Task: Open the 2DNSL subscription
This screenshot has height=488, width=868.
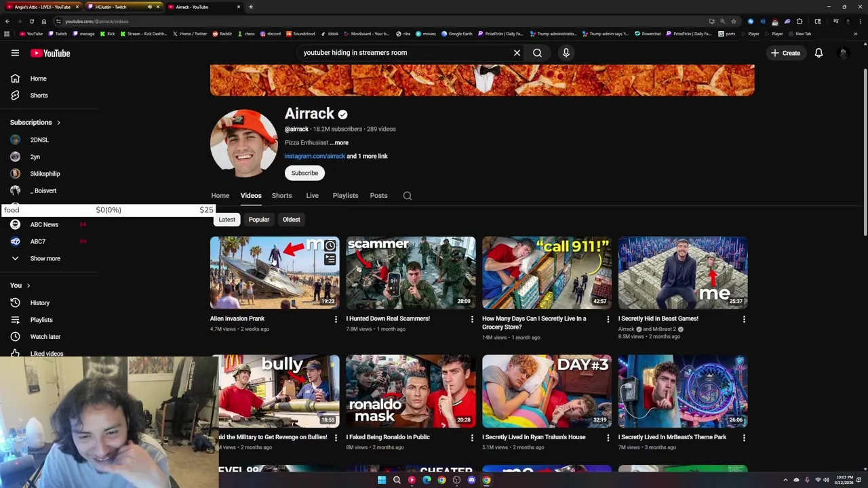Action: tap(39, 140)
